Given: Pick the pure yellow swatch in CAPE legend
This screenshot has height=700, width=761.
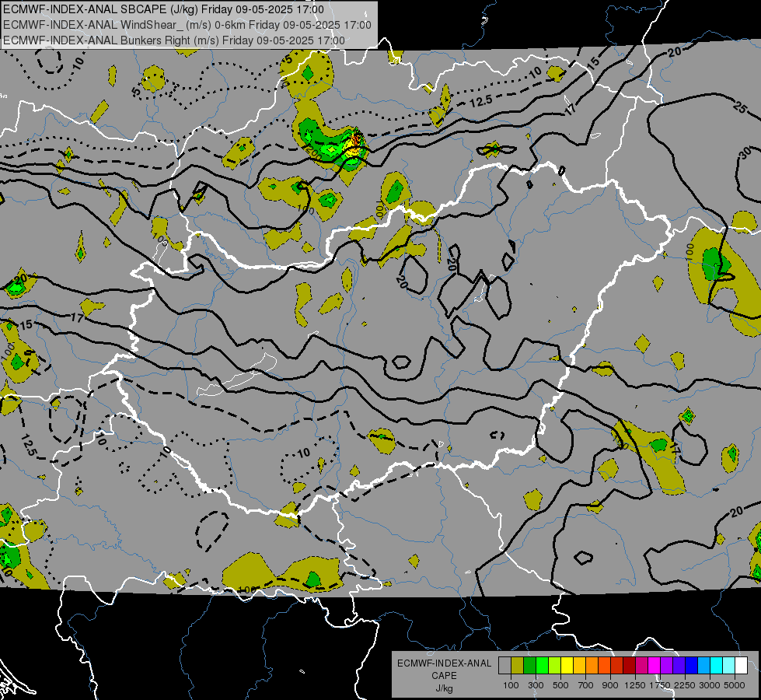Looking at the screenshot, I should coord(567,666).
